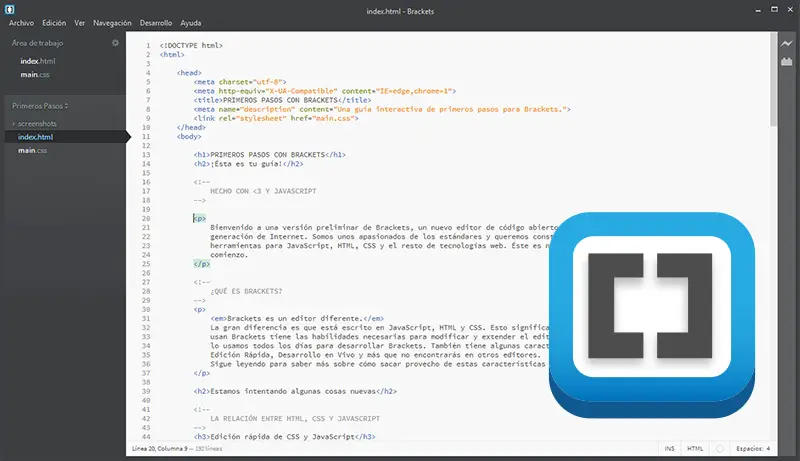Click the Brackets app icon in title bar
The height and width of the screenshot is (461, 800).
[x=10, y=9]
